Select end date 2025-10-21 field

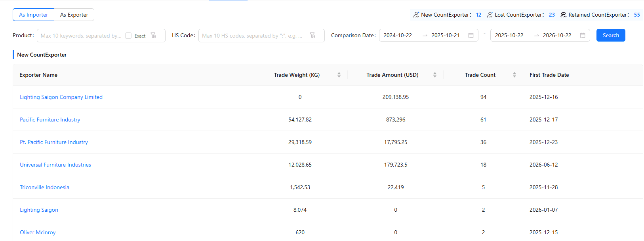(x=446, y=35)
